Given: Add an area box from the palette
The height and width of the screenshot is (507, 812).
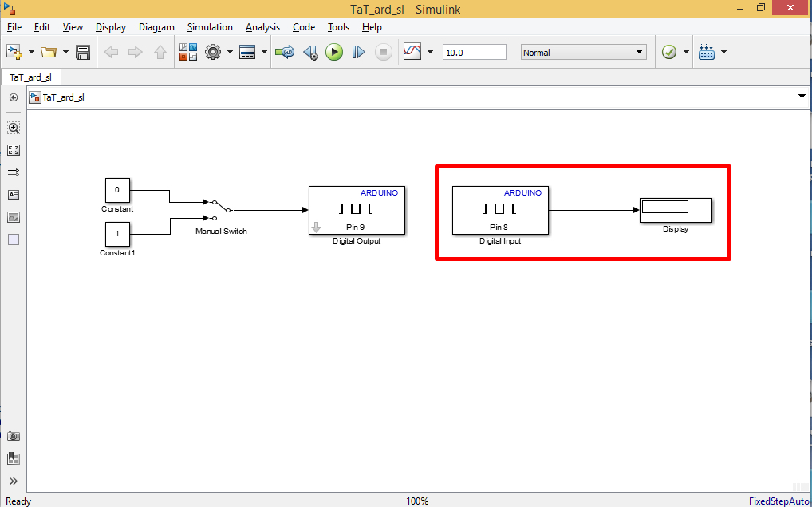Looking at the screenshot, I should [x=14, y=240].
